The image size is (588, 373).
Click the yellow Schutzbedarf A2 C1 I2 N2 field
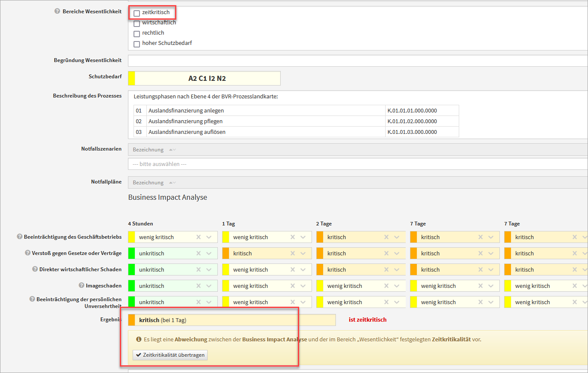(207, 78)
